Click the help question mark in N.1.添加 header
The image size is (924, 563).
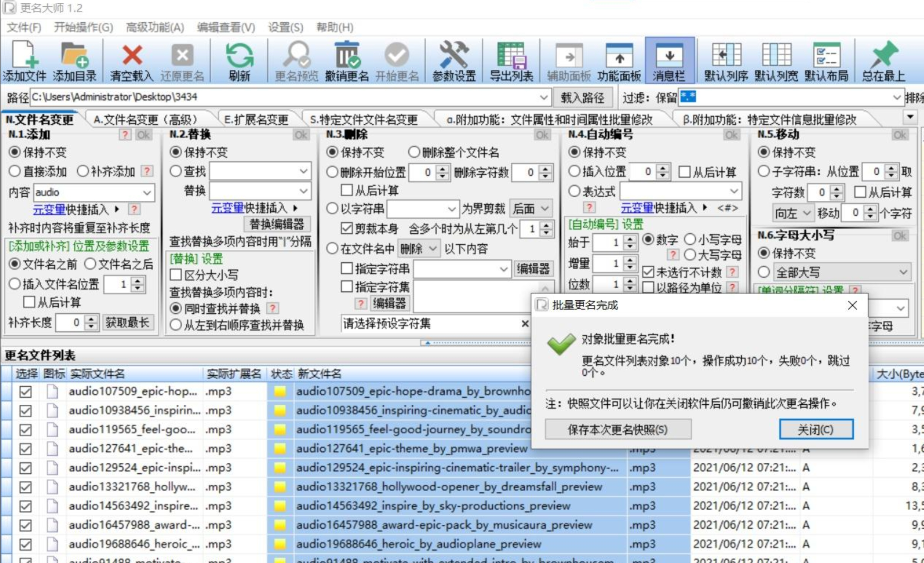(x=125, y=135)
